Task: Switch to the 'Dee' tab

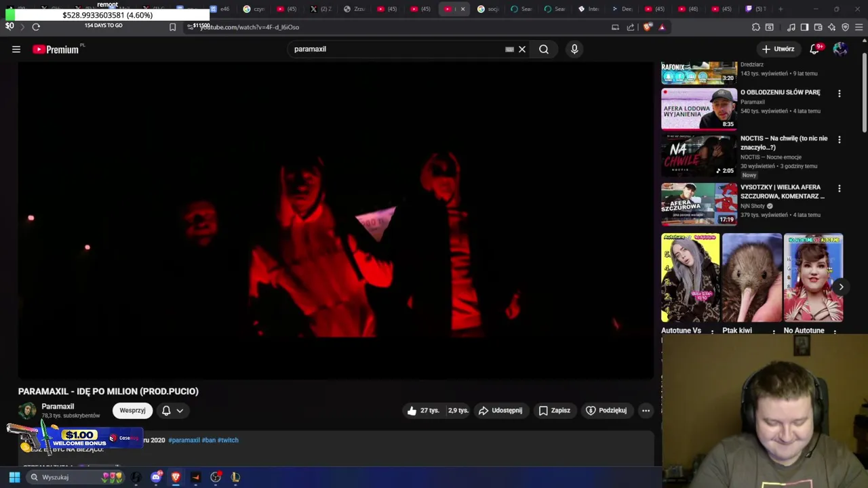Action: coord(622,9)
